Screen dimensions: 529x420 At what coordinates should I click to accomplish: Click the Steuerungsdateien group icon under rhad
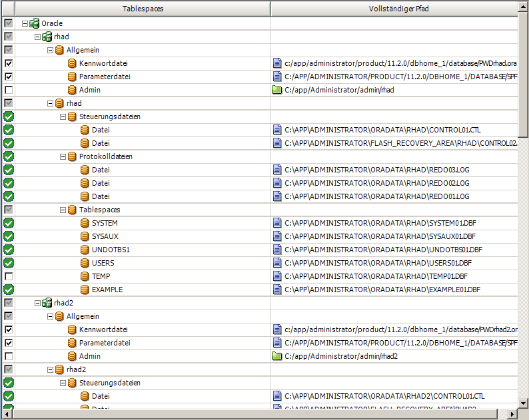tap(72, 116)
